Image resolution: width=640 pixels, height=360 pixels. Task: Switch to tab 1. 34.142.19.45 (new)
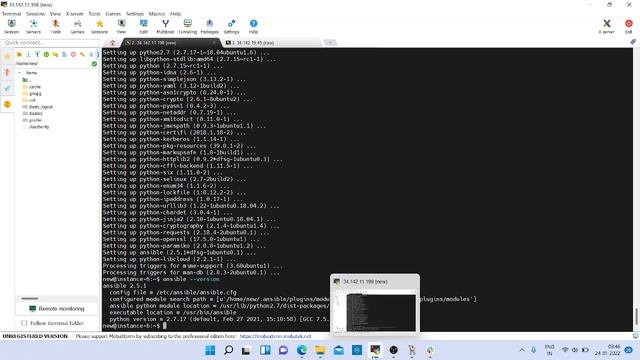pos(271,42)
